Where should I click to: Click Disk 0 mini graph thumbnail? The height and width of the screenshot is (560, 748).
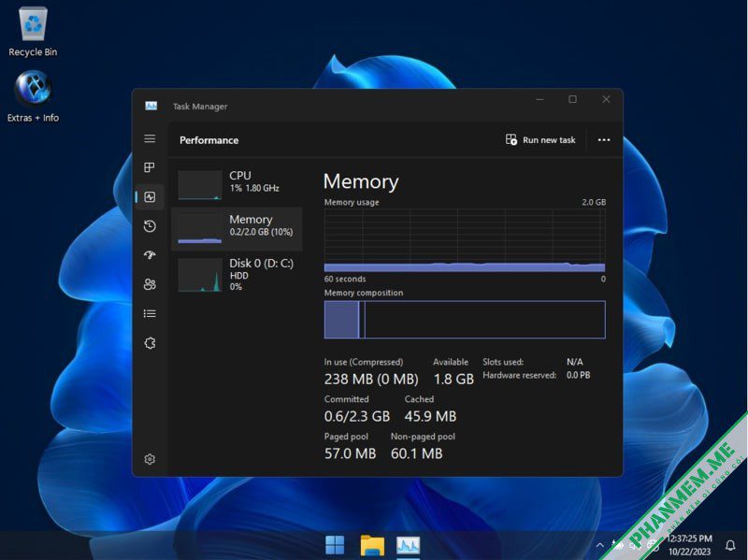point(200,275)
